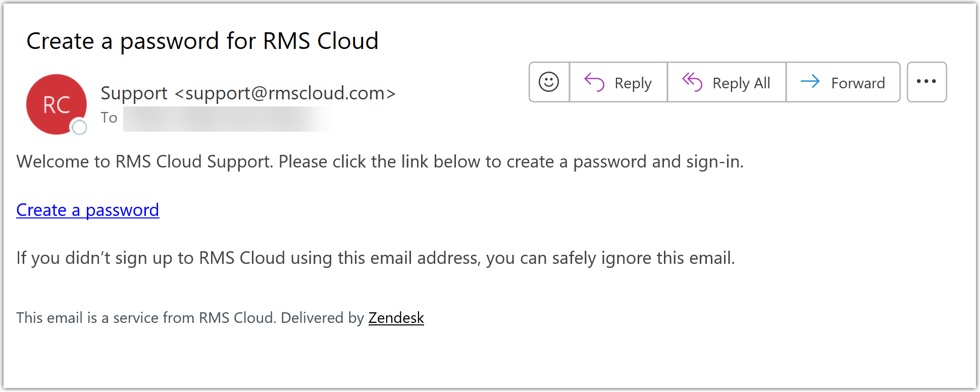The width and height of the screenshot is (980, 392).
Task: Click the blurred recipient in To field
Action: 227,119
